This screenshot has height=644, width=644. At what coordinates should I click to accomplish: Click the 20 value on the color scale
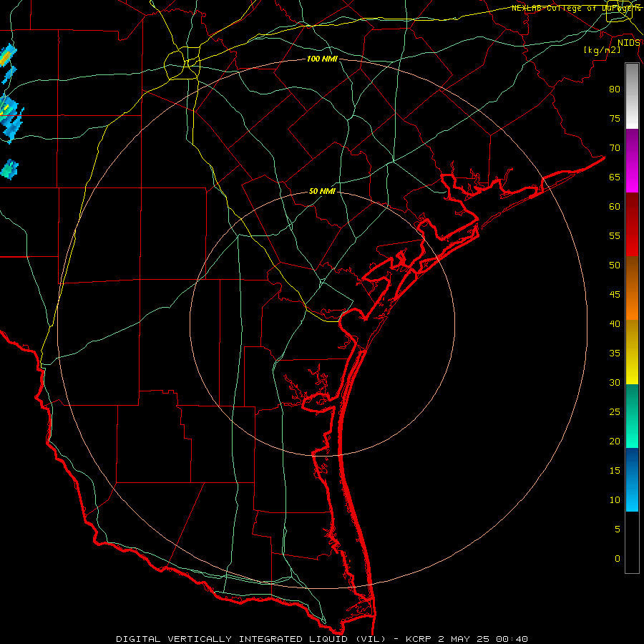point(615,441)
